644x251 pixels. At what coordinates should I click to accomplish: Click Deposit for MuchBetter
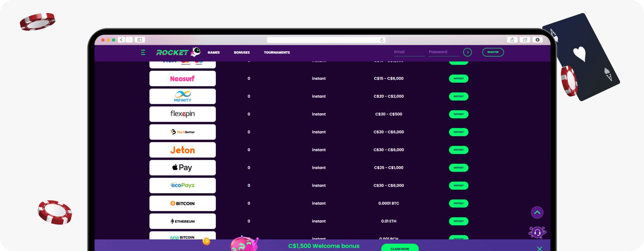coord(459,132)
